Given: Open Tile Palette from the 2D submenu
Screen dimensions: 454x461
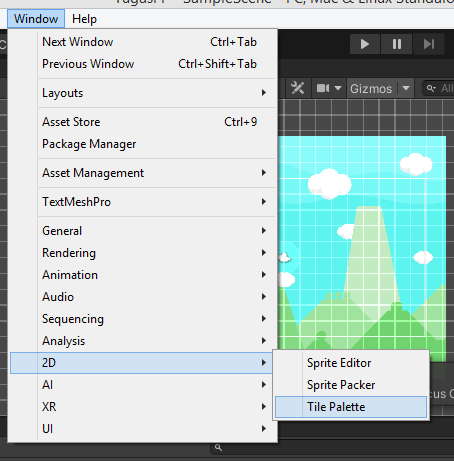Looking at the screenshot, I should 351,407.
